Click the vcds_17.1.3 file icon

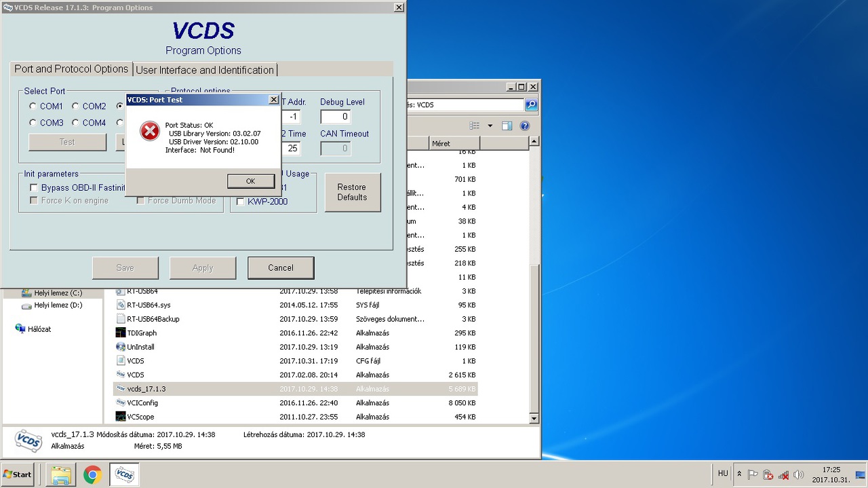point(121,389)
